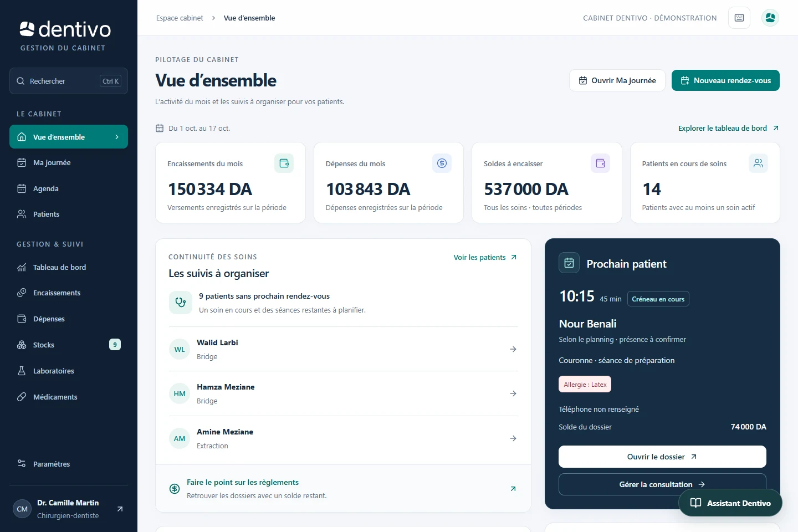Viewport: 798px width, 532px height.
Task: Follow Voir les patients link
Action: [485, 257]
